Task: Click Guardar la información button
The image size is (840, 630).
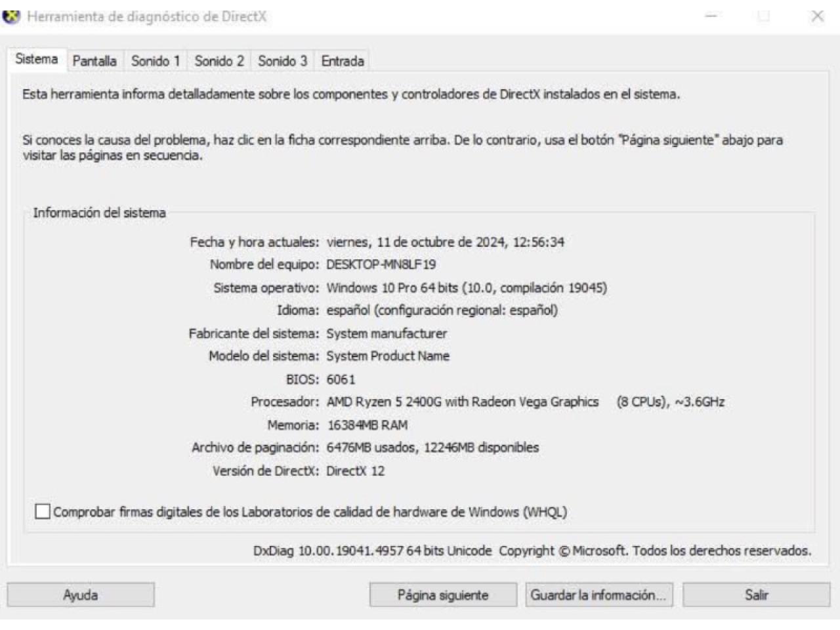Action: [598, 595]
